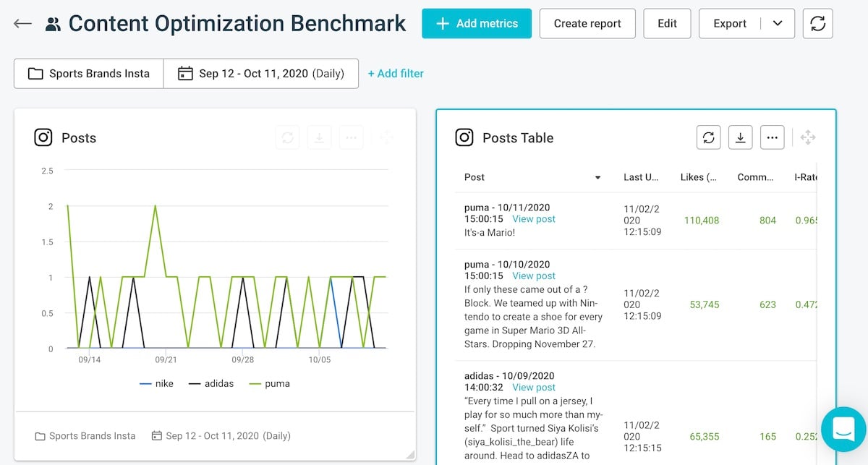
Task: Refresh the dashboard with the top refresh icon
Action: pos(817,23)
